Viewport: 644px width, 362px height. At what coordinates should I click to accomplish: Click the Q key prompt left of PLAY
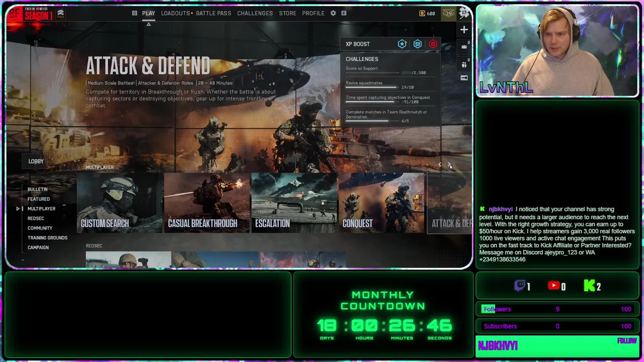tap(134, 13)
